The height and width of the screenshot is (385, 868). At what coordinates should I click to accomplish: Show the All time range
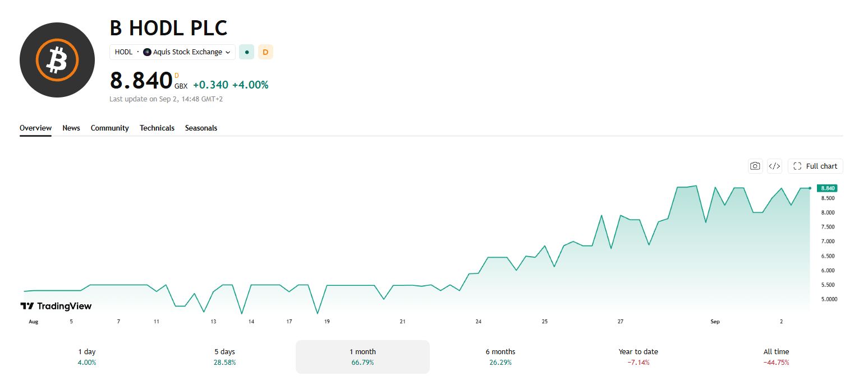[x=776, y=357]
